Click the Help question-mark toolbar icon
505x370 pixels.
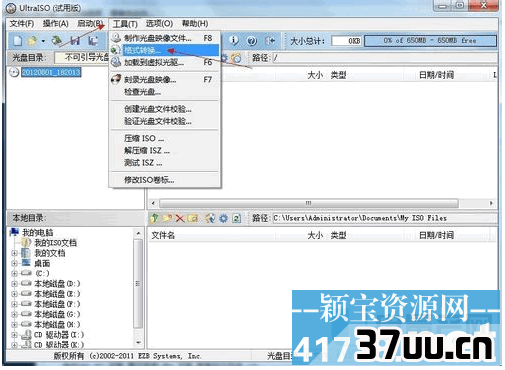(x=252, y=41)
